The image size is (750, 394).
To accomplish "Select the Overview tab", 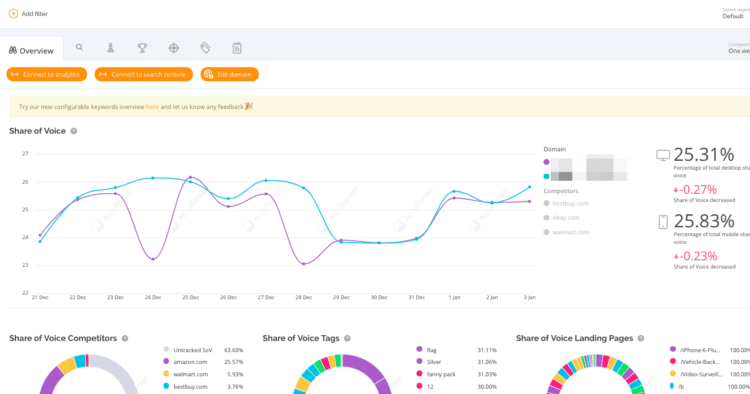I will [x=32, y=50].
